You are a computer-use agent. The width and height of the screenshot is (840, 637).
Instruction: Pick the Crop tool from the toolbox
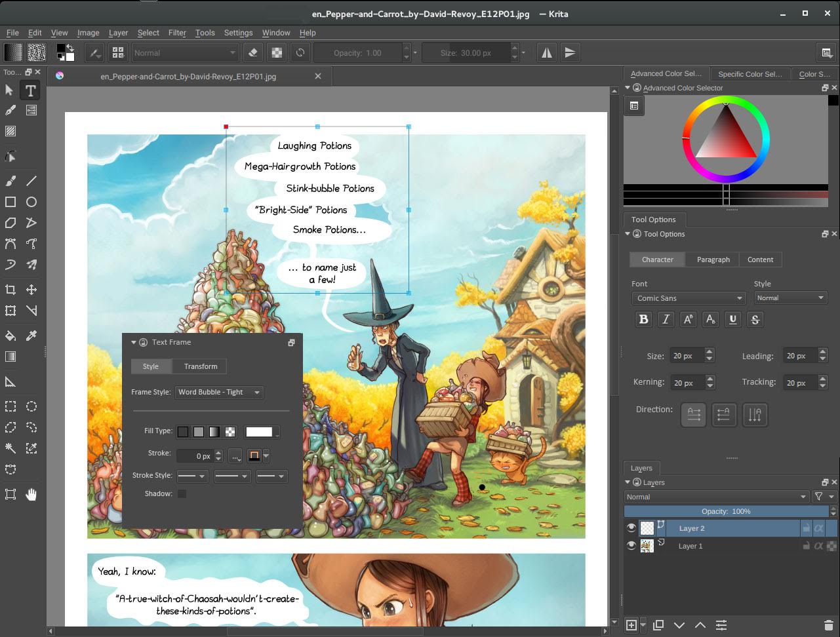(9, 289)
